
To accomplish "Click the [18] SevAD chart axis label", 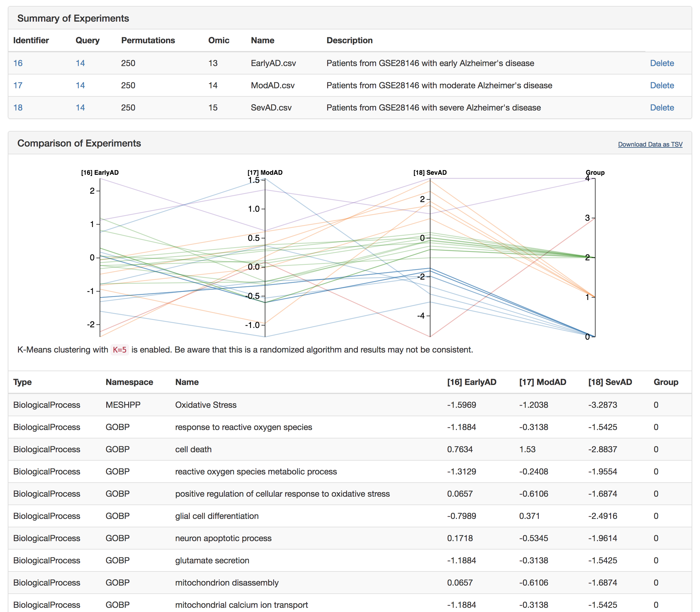I will 430,172.
